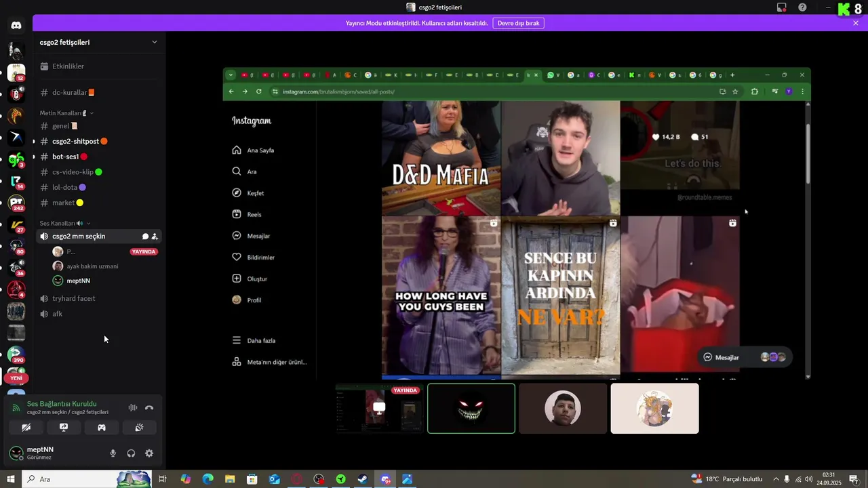The image size is (868, 488).
Task: Open server with 242 notification badge
Action: click(16, 202)
